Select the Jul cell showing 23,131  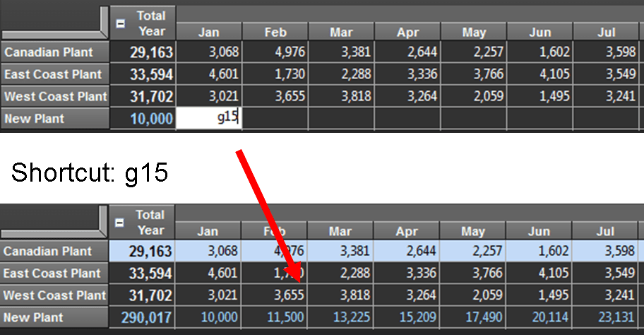click(x=606, y=318)
